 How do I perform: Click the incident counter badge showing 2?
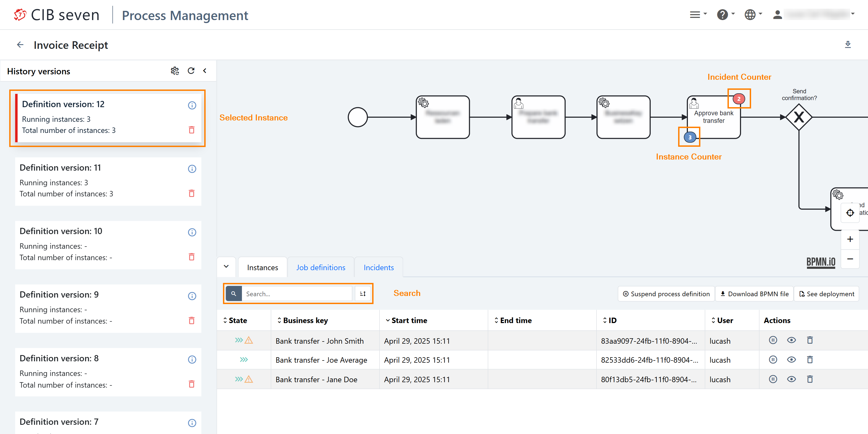click(739, 99)
